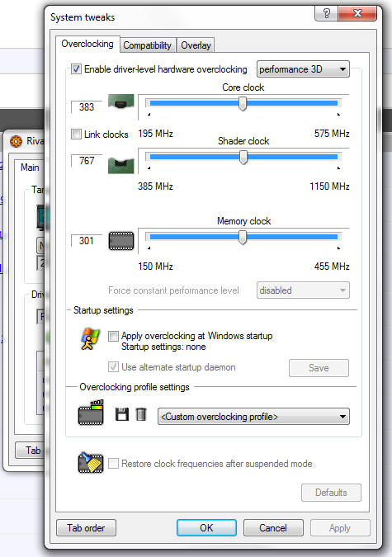Viewport: 392px width, 557px height.
Task: Click the help question mark button
Action: pos(326,13)
